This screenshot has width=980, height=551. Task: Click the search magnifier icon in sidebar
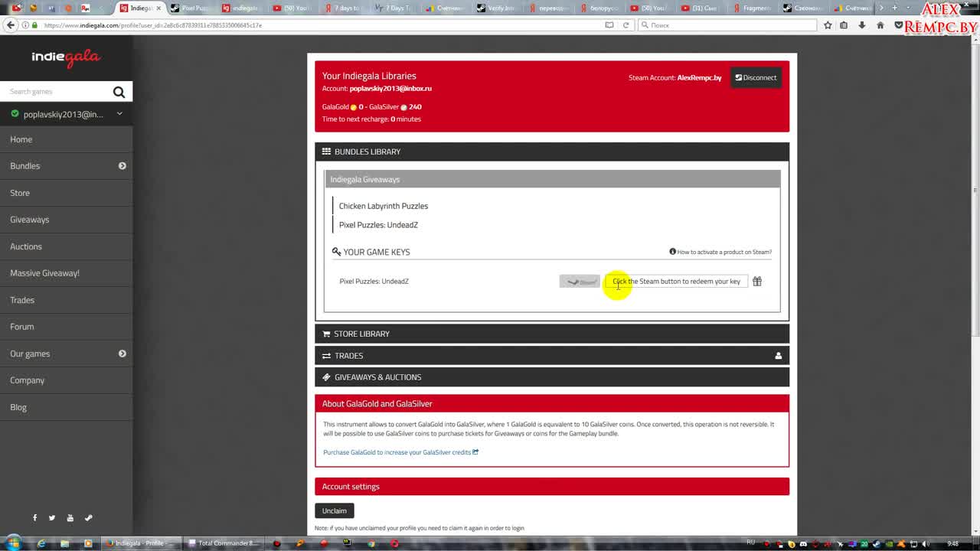119,92
